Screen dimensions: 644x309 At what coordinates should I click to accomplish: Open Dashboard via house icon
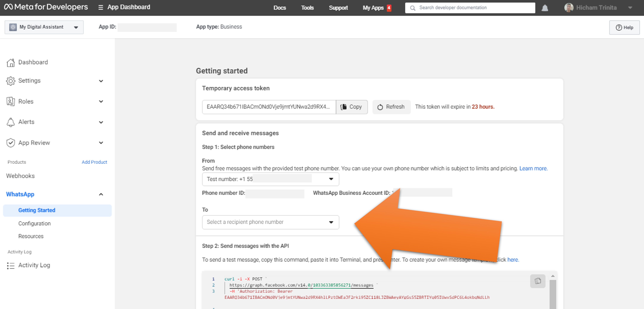tap(11, 62)
